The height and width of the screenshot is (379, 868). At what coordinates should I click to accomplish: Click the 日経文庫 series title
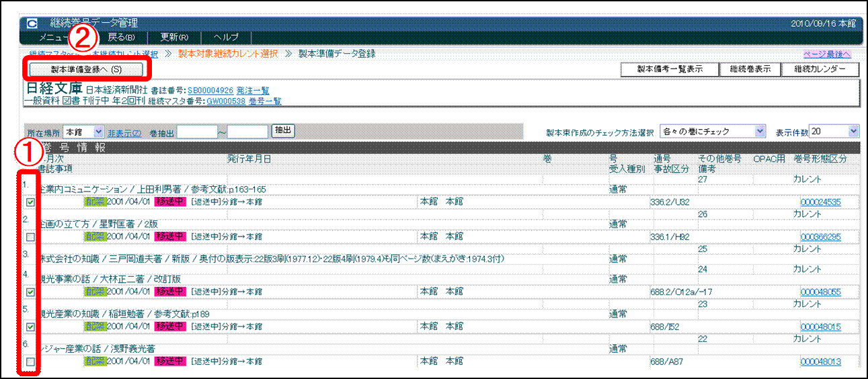54,88
